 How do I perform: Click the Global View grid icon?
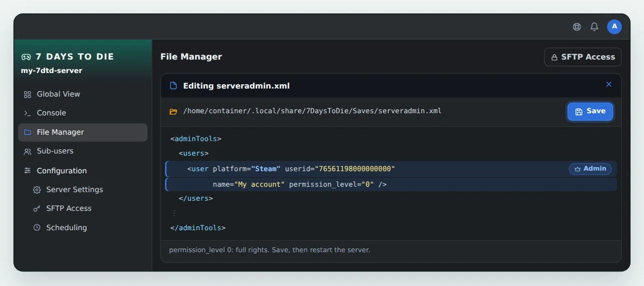27,94
